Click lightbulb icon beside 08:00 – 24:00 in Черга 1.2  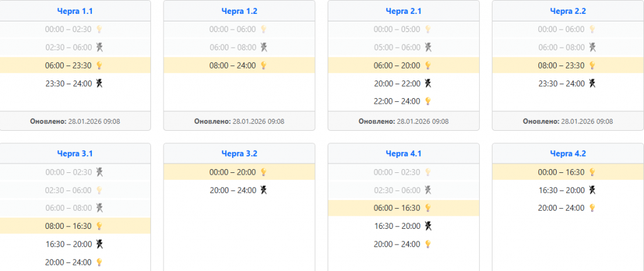tap(264, 65)
